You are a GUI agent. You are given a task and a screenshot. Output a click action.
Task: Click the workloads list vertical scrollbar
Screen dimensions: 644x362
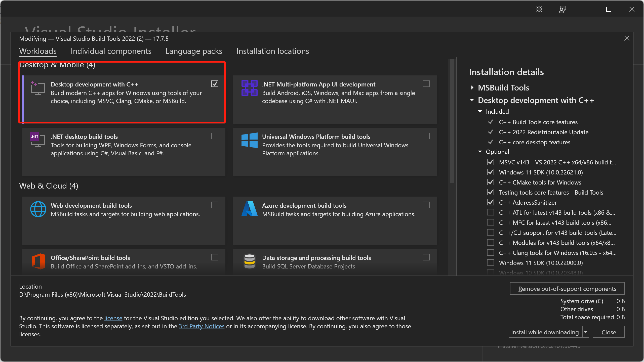(x=452, y=121)
